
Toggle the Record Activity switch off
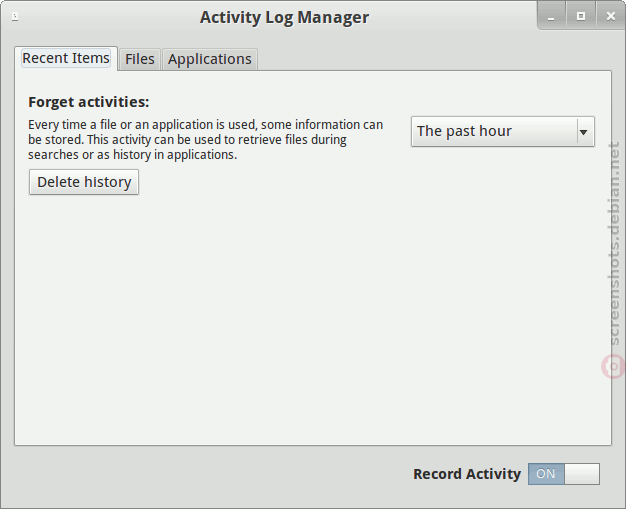click(564, 474)
